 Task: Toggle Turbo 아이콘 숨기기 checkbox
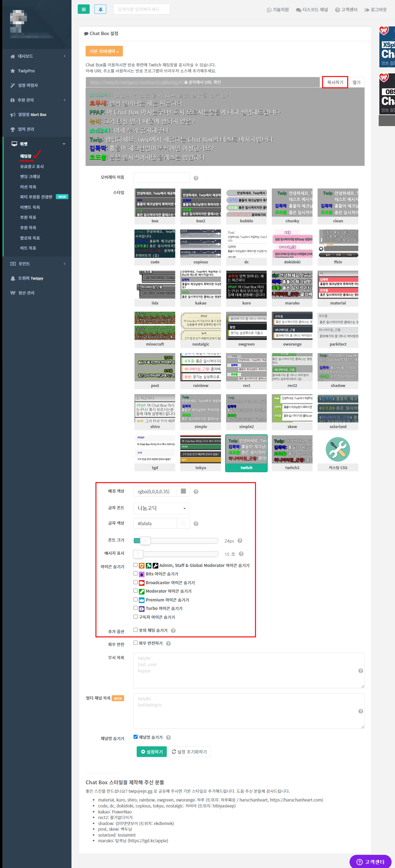(x=135, y=607)
